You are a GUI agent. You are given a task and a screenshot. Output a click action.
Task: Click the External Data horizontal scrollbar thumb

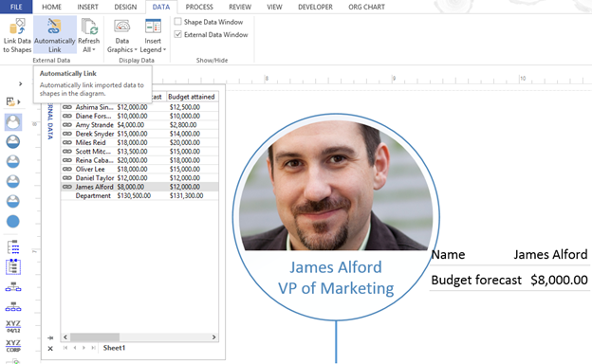(95, 337)
